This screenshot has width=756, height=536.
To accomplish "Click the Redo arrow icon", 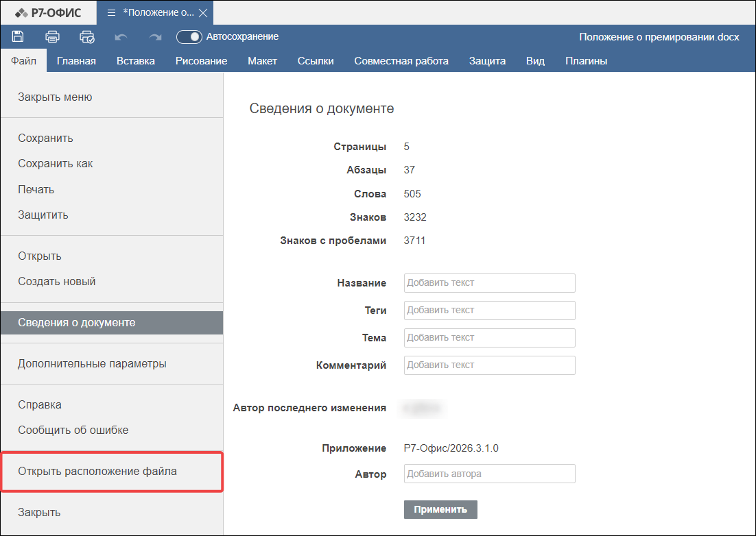I will click(155, 37).
